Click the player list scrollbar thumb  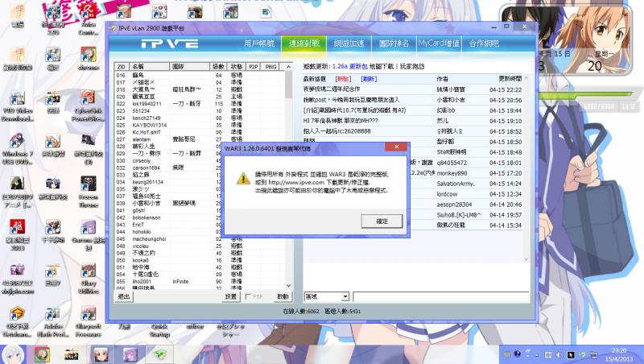pyautogui.click(x=288, y=85)
